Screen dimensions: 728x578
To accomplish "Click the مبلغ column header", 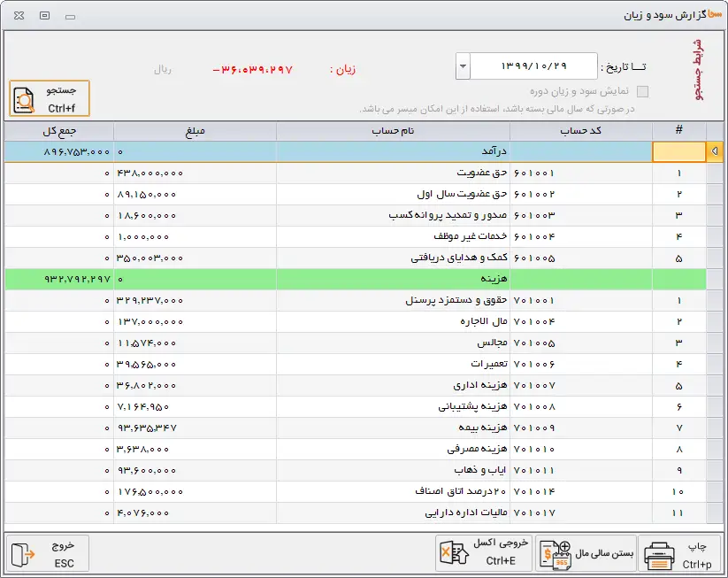I will coord(195,131).
